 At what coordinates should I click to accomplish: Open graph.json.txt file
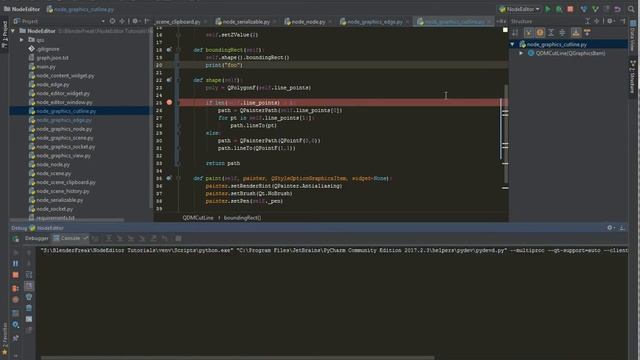(52, 58)
